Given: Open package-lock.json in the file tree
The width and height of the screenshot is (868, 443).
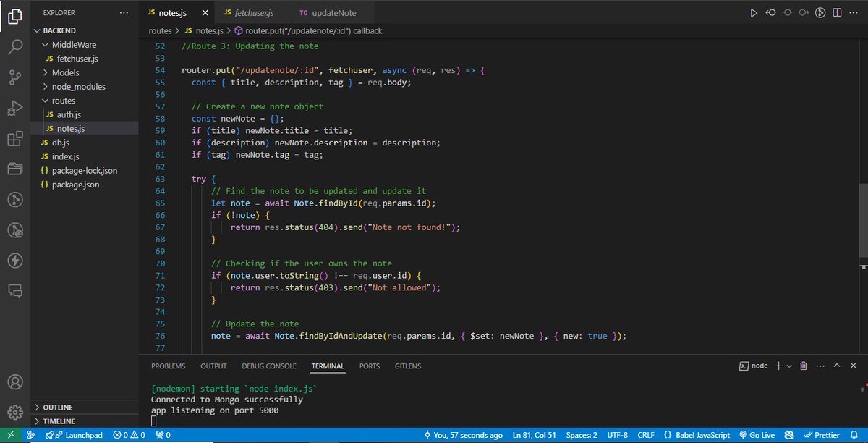Looking at the screenshot, I should 84,171.
